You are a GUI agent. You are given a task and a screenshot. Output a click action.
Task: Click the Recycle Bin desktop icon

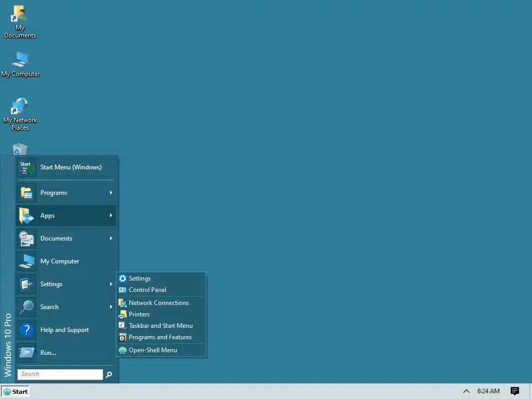click(x=20, y=149)
